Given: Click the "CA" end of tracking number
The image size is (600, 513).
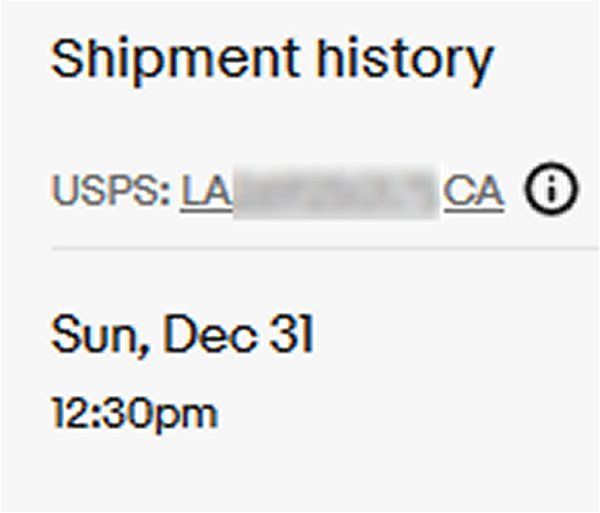Looking at the screenshot, I should click(474, 191).
